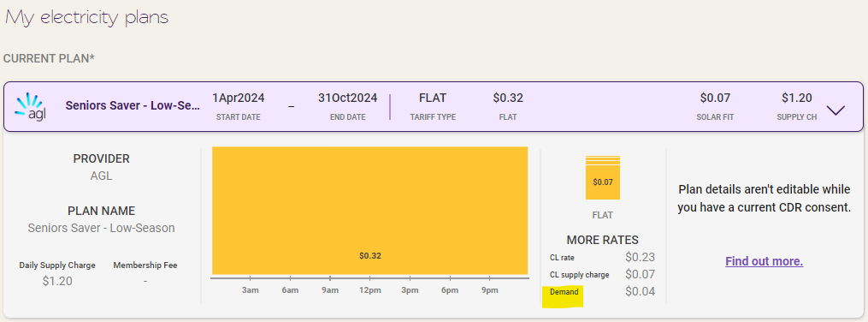Click the CL rate label

pos(562,258)
